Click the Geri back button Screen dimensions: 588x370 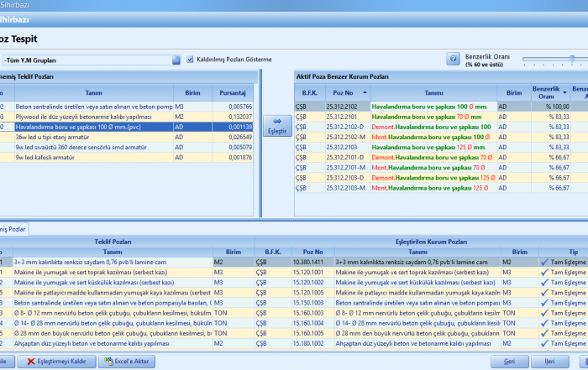tap(509, 361)
